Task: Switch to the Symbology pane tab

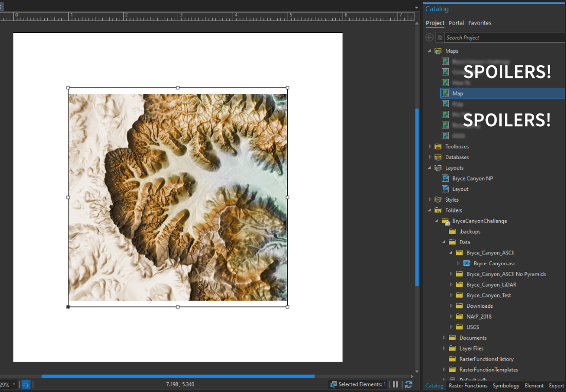Action: click(506, 385)
